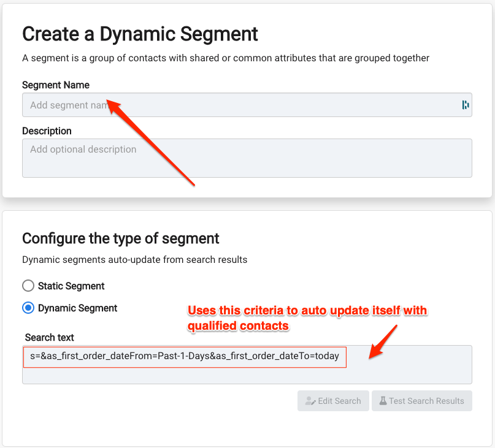Click the Create a Dynamic Segment heading
The width and height of the screenshot is (495, 448).
(x=140, y=34)
